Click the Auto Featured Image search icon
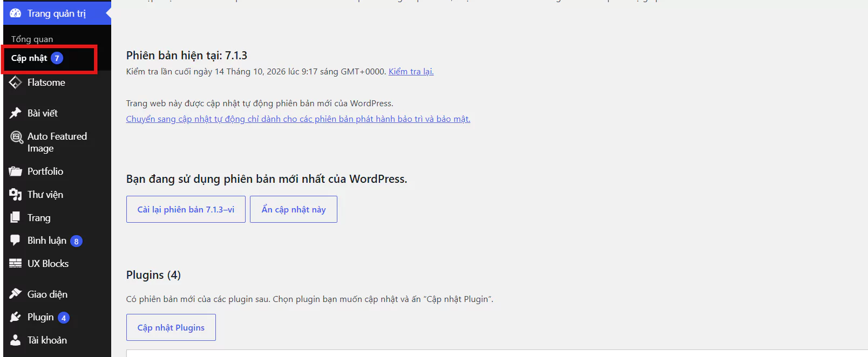 point(17,138)
